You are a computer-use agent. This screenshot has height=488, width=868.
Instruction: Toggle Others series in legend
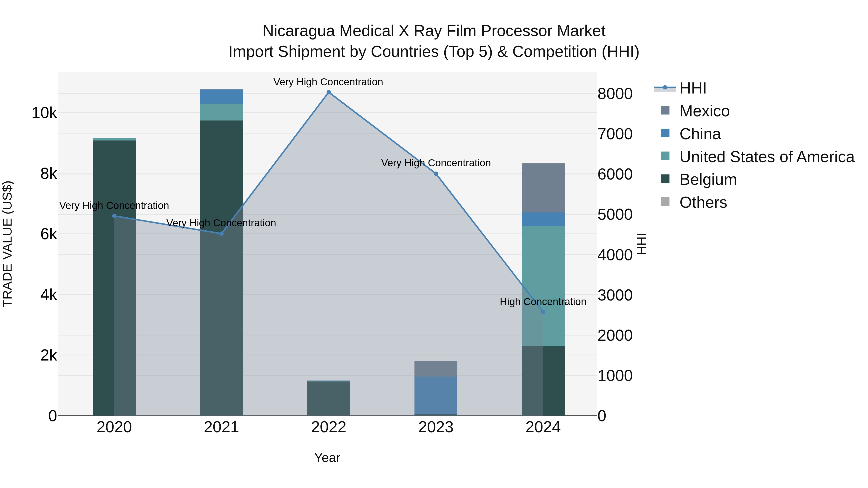(x=693, y=202)
